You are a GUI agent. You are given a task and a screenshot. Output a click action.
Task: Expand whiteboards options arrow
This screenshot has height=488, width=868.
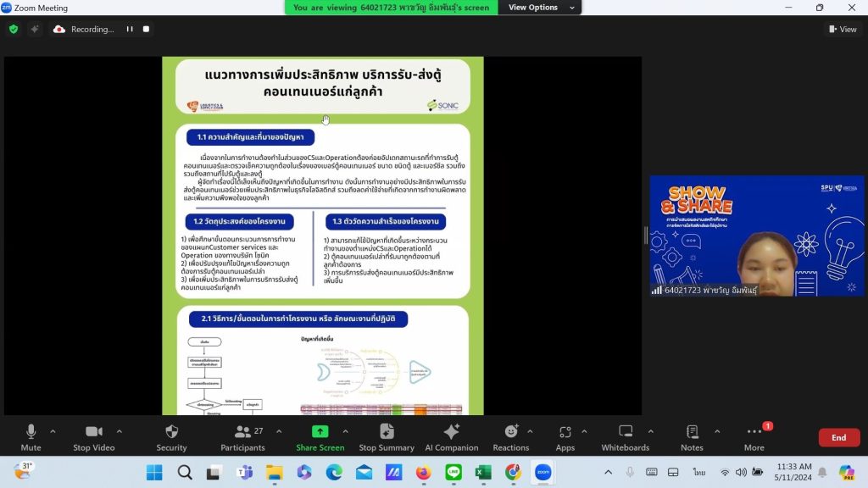click(x=650, y=431)
